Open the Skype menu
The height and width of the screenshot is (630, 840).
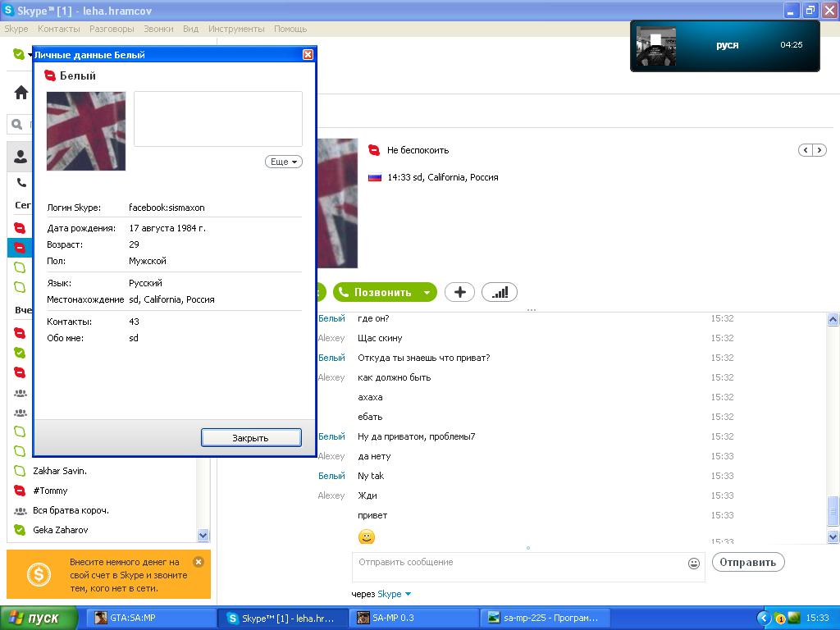click(x=16, y=29)
